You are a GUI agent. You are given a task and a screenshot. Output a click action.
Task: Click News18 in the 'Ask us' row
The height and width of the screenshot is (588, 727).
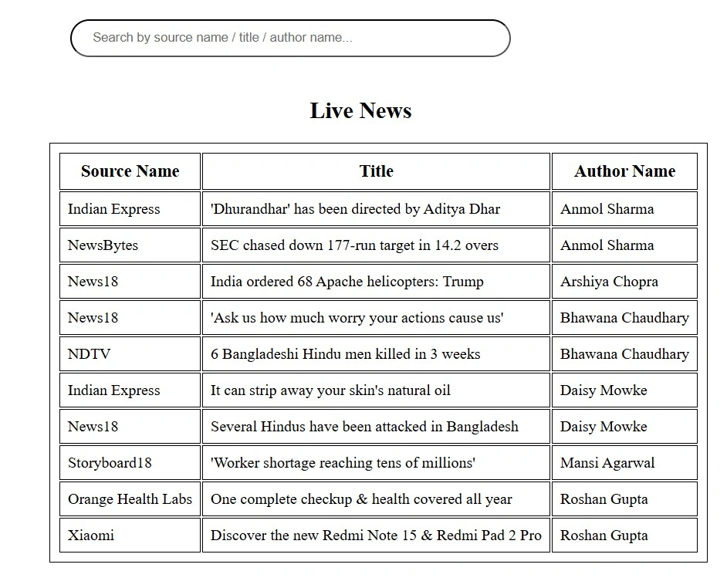(x=130, y=318)
